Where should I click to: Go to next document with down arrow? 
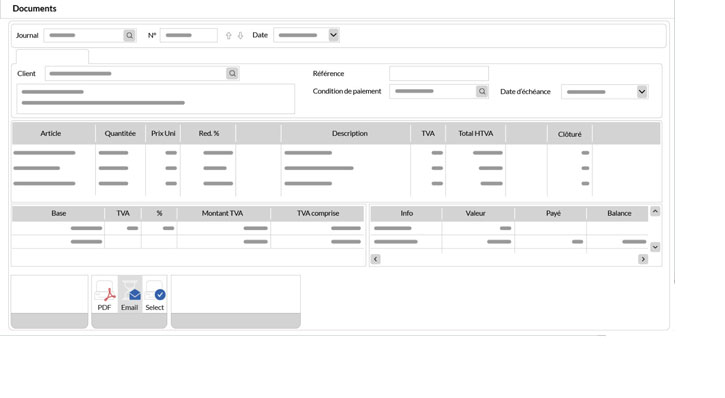click(x=240, y=36)
